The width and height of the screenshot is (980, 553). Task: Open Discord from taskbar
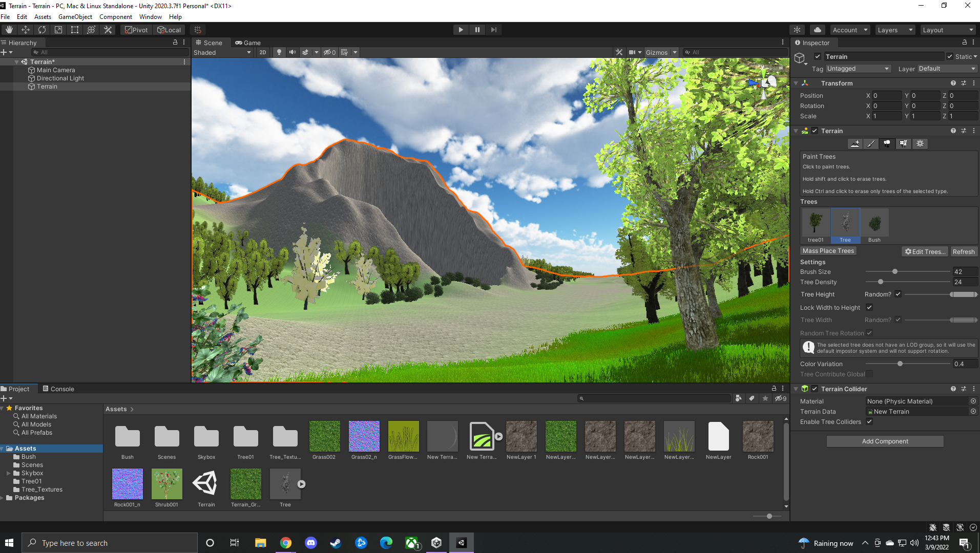pyautogui.click(x=311, y=543)
